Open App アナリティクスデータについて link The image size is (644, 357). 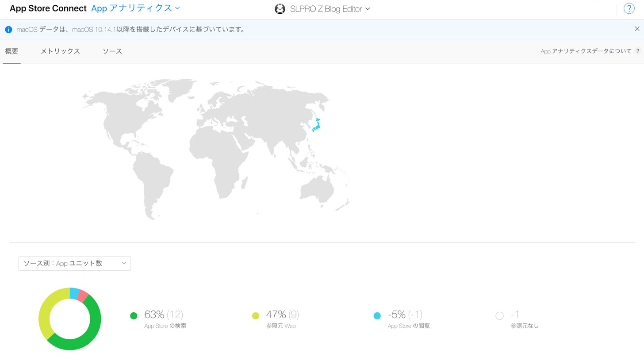pos(586,51)
